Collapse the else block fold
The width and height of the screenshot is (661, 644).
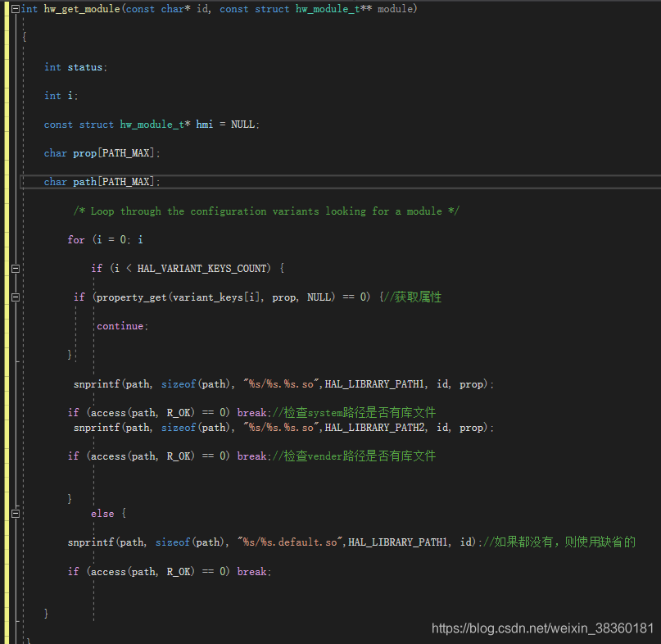coord(16,514)
